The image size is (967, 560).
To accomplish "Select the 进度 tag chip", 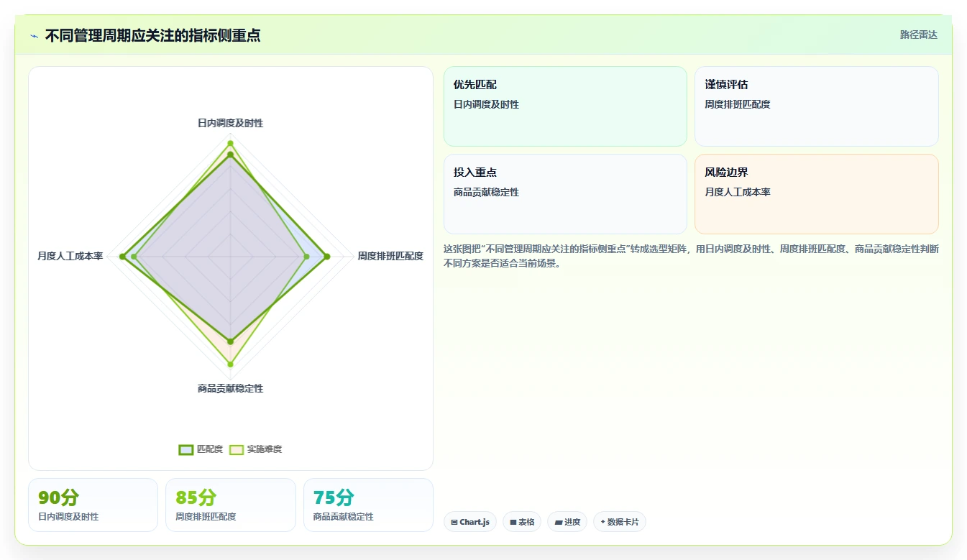I will tap(567, 522).
